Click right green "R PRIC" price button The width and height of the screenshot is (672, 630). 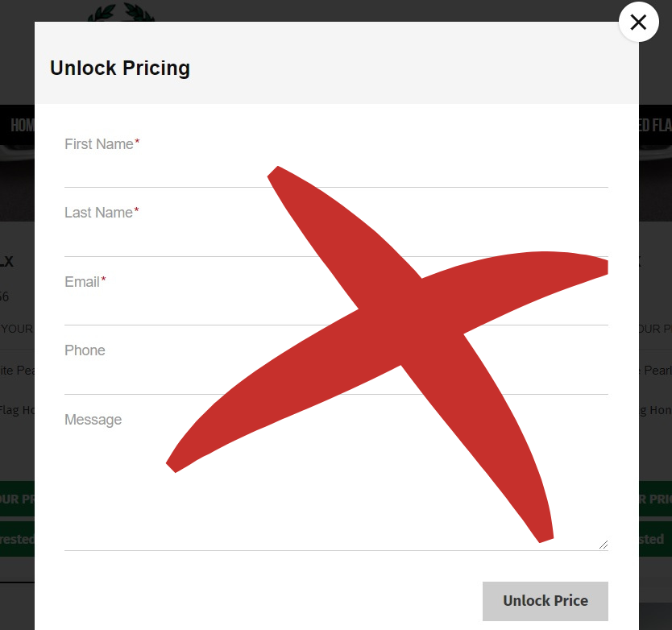(655, 499)
